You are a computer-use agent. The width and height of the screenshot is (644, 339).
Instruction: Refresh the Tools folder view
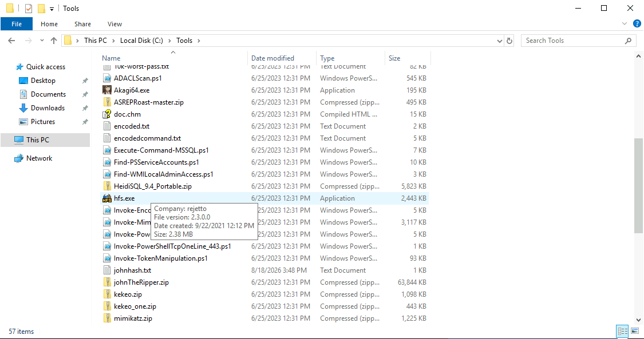(509, 41)
